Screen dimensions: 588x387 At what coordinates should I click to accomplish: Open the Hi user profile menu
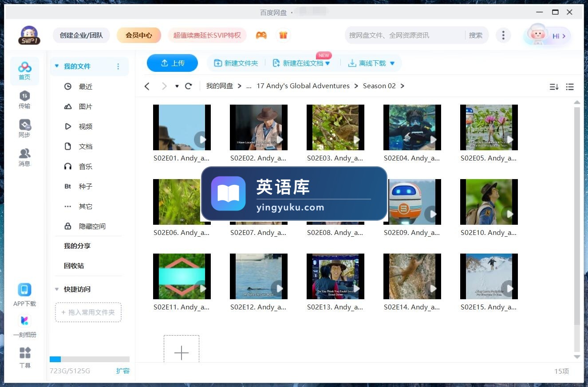[x=547, y=36]
